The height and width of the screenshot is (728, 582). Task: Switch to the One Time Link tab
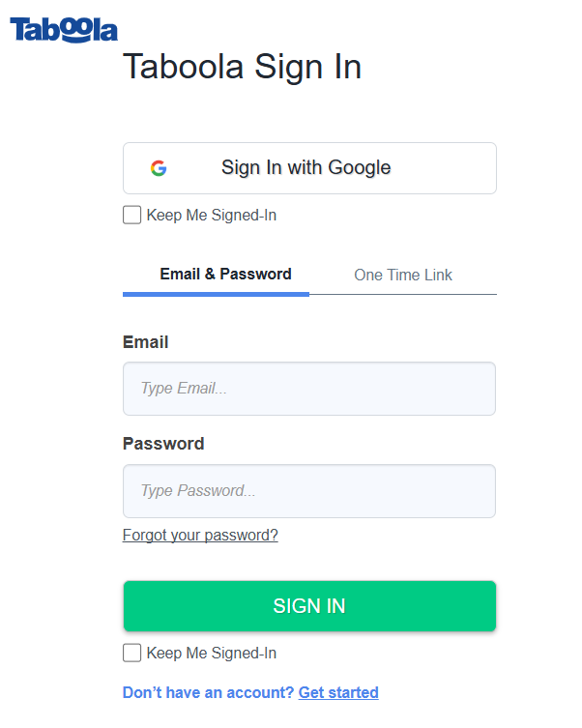pyautogui.click(x=403, y=275)
